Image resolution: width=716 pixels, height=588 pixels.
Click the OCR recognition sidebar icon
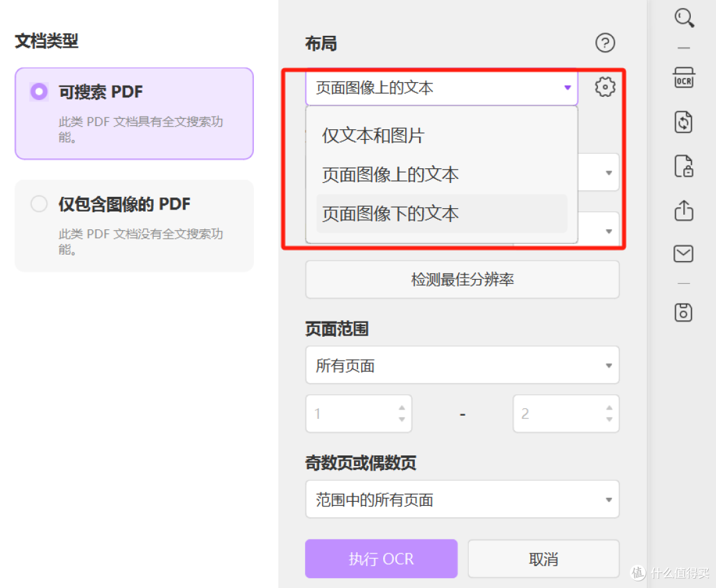pyautogui.click(x=684, y=77)
